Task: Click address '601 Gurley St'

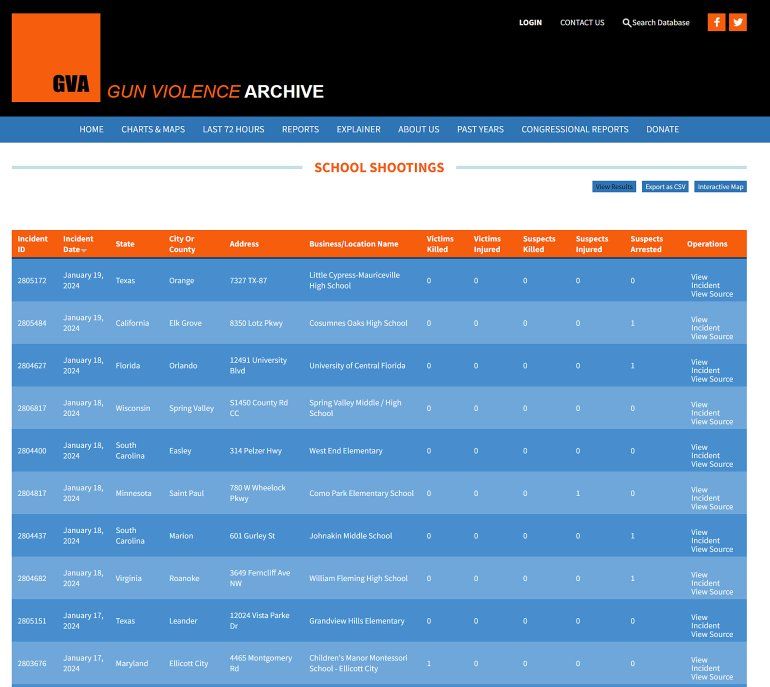Action: (x=252, y=536)
